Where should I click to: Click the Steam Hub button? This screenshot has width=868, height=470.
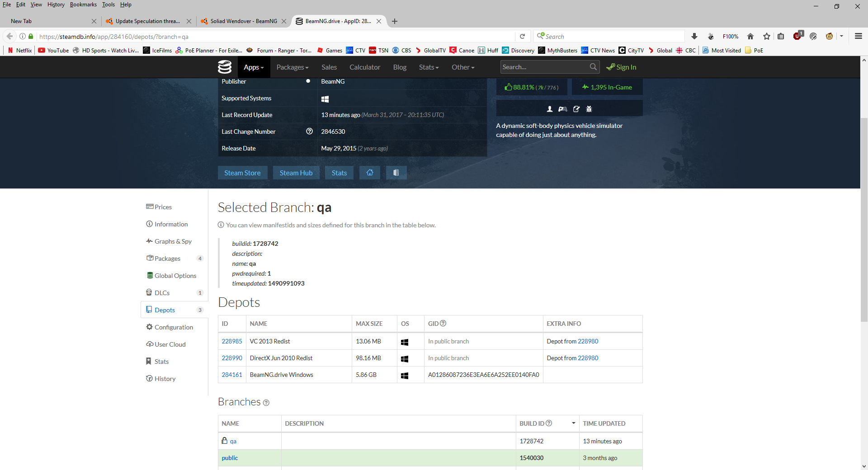(296, 173)
